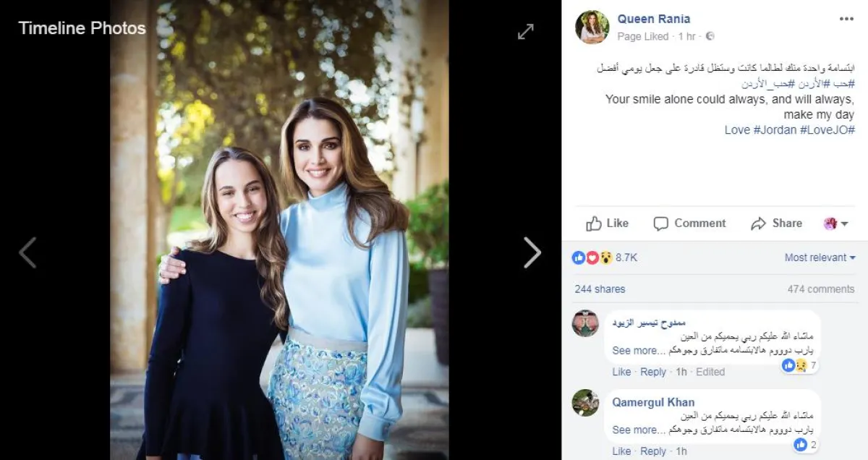Viewport: 868px width, 460px height.
Task: Open the 244 shares list
Action: tap(600, 289)
